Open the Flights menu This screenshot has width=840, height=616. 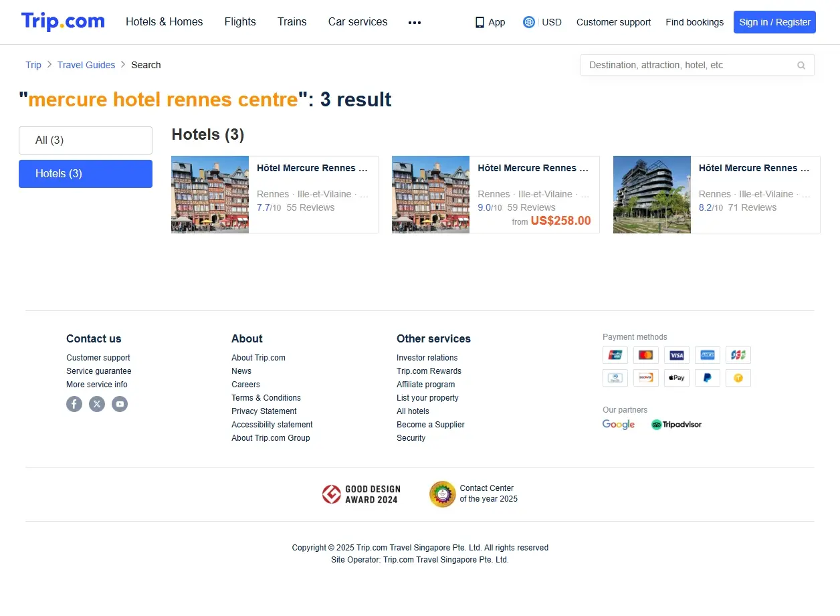pyautogui.click(x=240, y=22)
